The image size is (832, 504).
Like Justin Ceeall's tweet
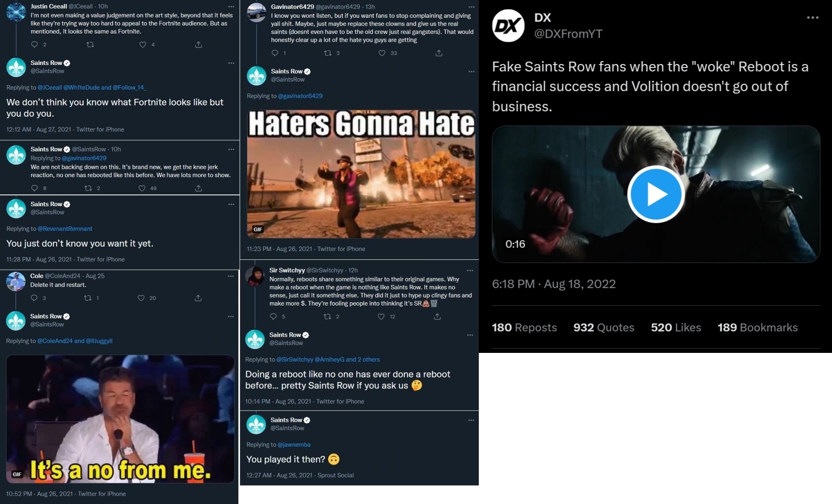click(143, 44)
